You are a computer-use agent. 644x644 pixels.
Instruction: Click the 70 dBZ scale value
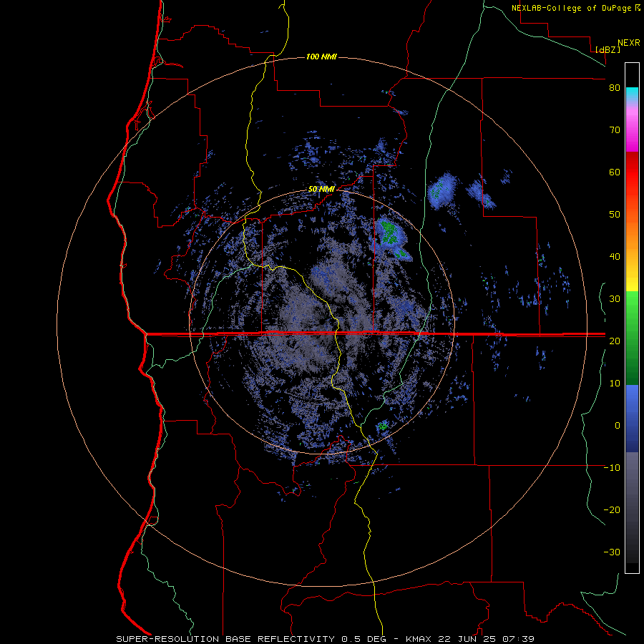coord(615,130)
